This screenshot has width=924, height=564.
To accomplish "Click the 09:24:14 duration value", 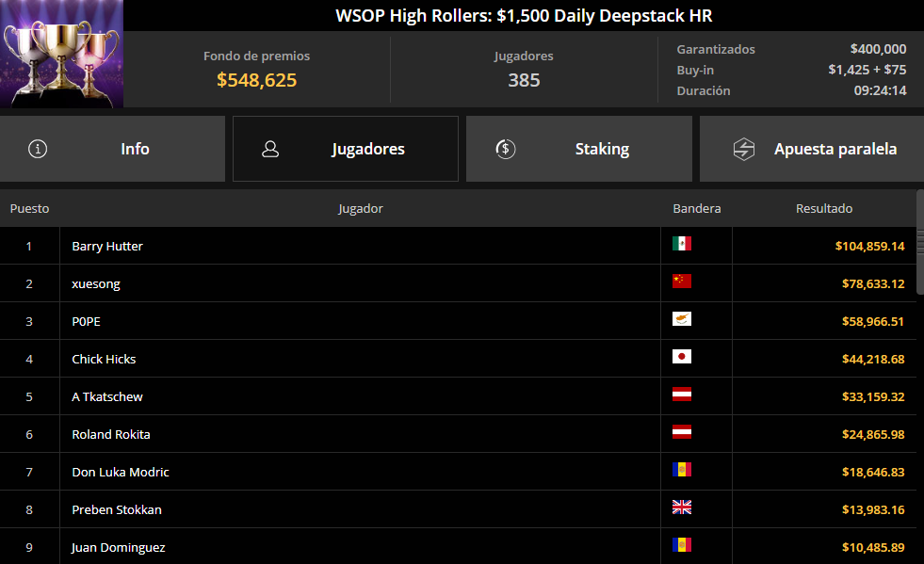I will pos(881,90).
